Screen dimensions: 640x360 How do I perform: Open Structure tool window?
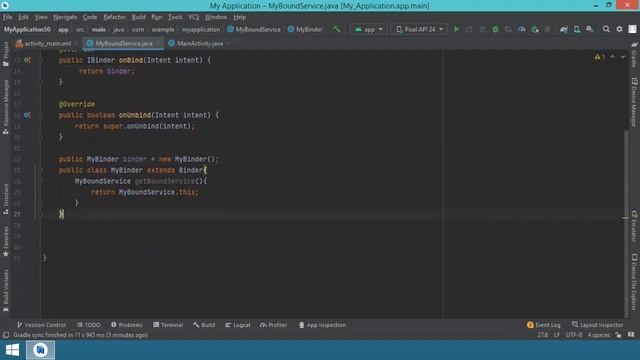tap(6, 200)
